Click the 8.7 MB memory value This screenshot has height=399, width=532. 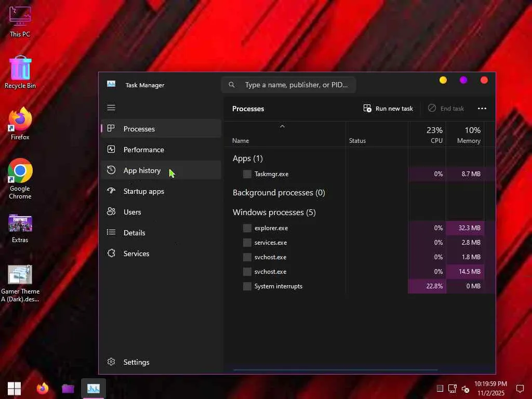click(x=471, y=174)
